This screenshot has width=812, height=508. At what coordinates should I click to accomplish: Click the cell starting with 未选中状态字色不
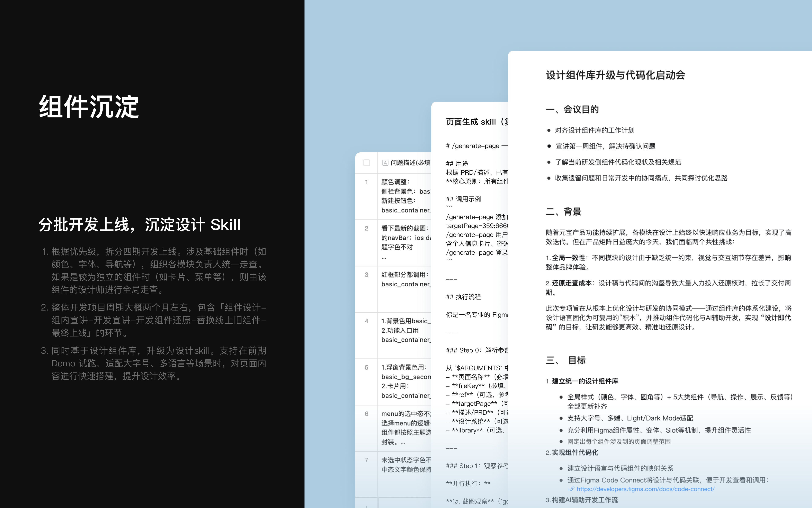coord(405,475)
